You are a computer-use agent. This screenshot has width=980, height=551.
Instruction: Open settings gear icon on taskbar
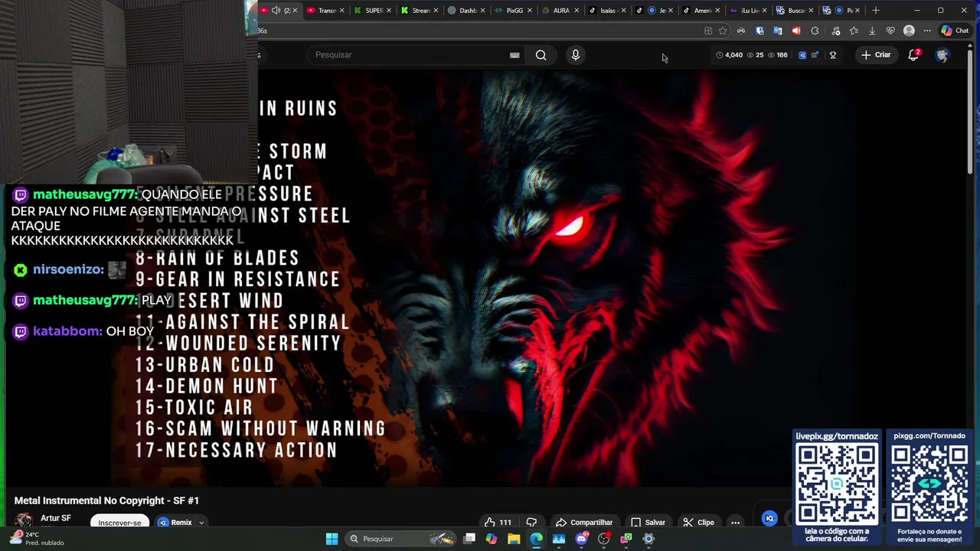648,539
